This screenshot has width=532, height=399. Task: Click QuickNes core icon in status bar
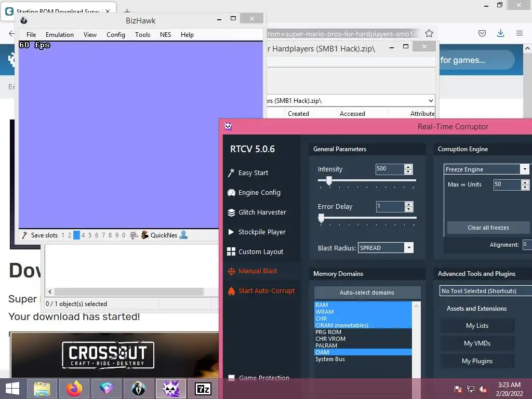point(145,235)
